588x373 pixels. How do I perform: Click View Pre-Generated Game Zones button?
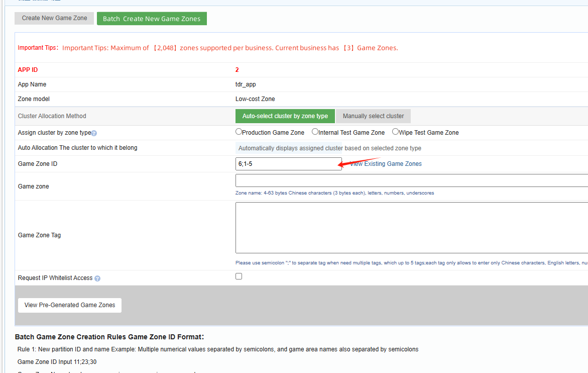coord(69,305)
